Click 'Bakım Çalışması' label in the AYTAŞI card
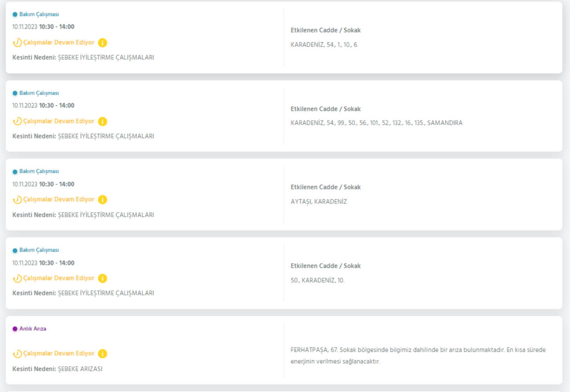Image resolution: width=570 pixels, height=392 pixels. click(x=39, y=171)
